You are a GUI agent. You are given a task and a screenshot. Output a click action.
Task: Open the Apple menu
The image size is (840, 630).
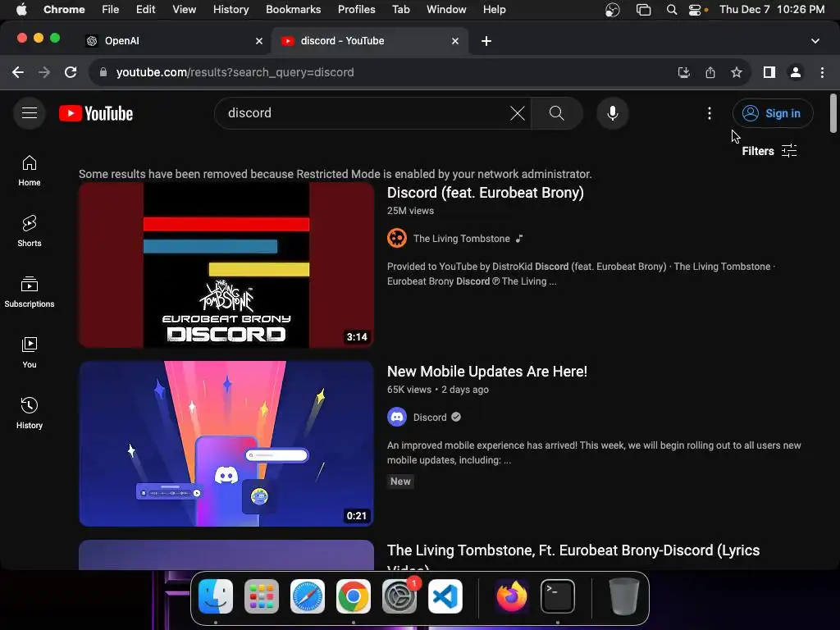coord(21,9)
